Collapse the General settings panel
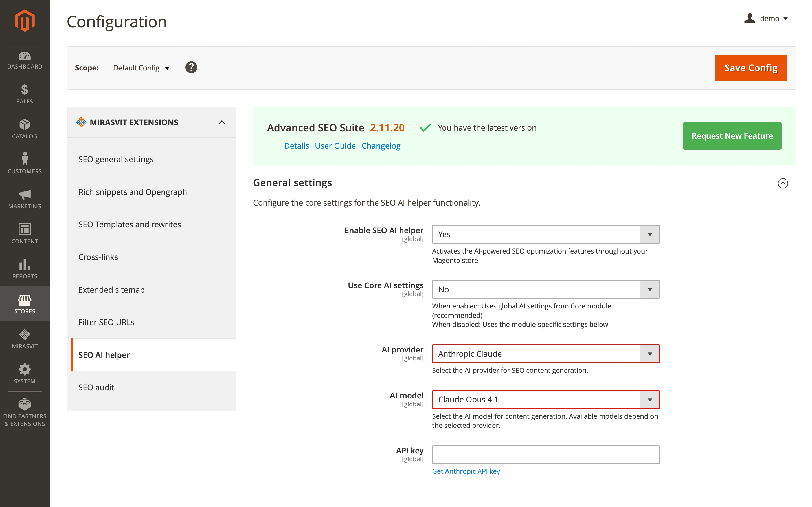The height and width of the screenshot is (507, 812). tap(783, 183)
